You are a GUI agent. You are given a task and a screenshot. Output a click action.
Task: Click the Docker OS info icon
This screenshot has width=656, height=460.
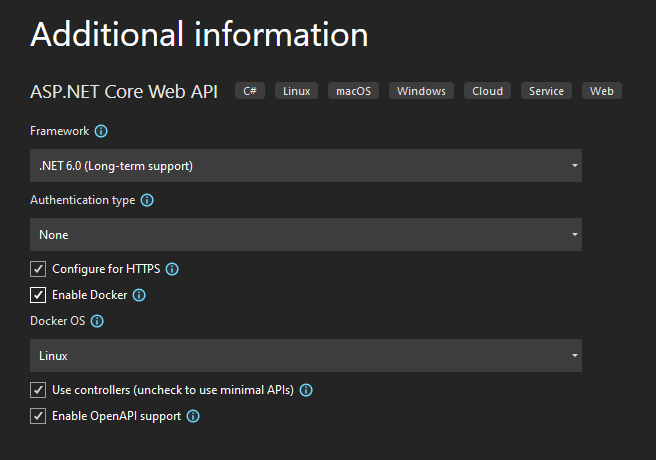pos(97,321)
